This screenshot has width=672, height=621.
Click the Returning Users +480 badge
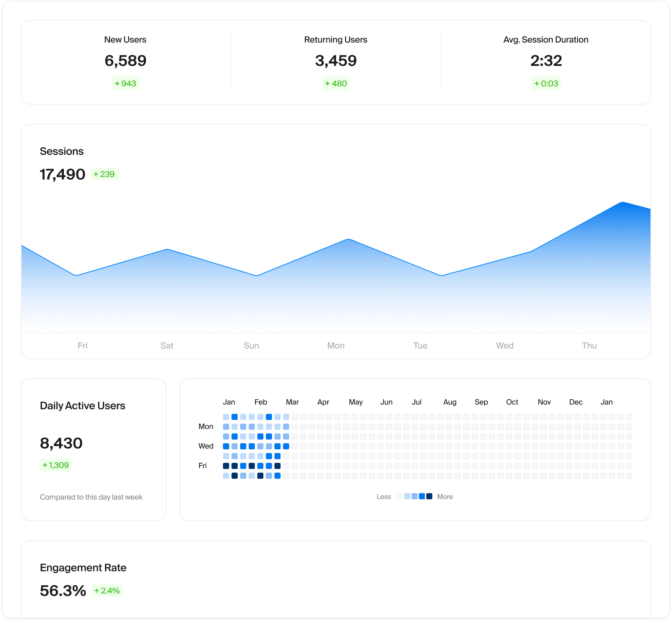click(x=336, y=84)
